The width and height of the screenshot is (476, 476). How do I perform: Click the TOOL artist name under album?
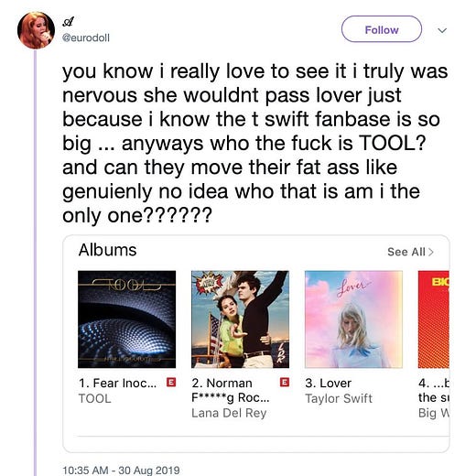[x=94, y=399]
